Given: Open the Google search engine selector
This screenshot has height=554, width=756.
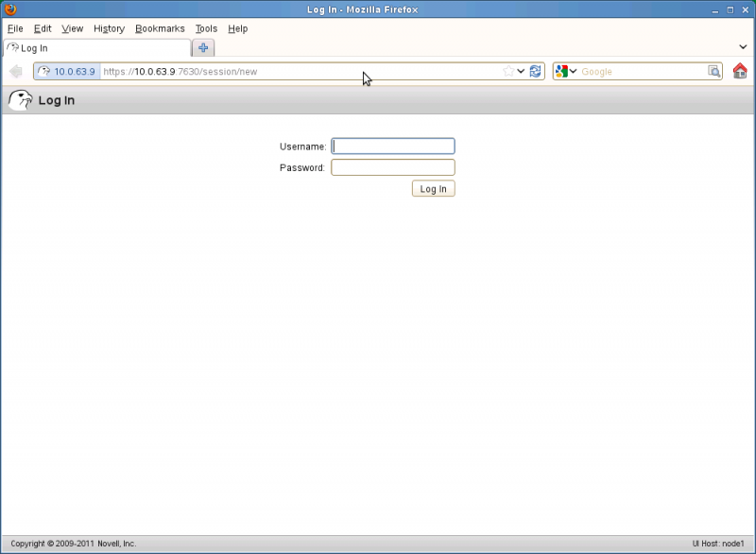Looking at the screenshot, I should pos(566,71).
